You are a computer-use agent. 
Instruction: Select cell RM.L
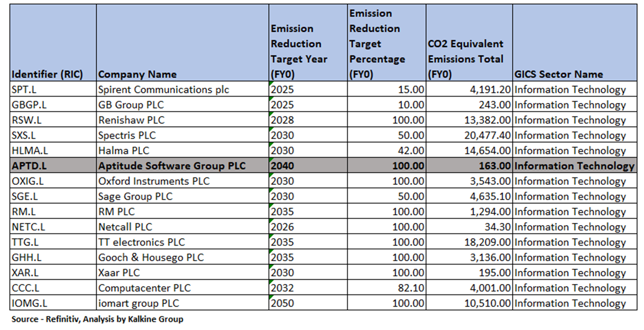(53, 211)
